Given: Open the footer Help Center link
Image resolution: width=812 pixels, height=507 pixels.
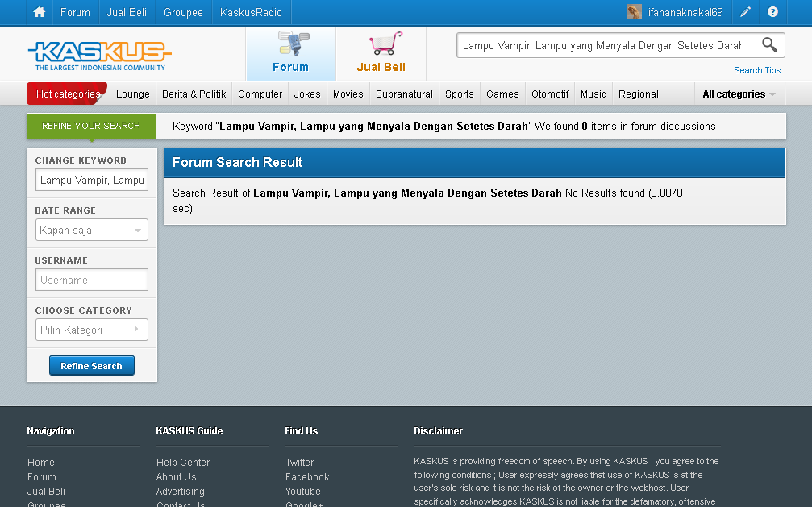Looking at the screenshot, I should pyautogui.click(x=183, y=463).
